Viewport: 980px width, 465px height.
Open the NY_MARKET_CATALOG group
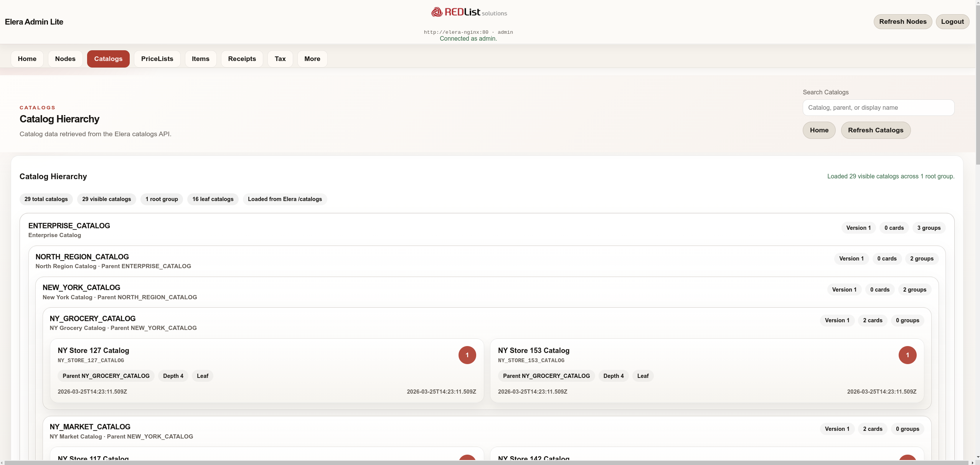click(x=90, y=427)
